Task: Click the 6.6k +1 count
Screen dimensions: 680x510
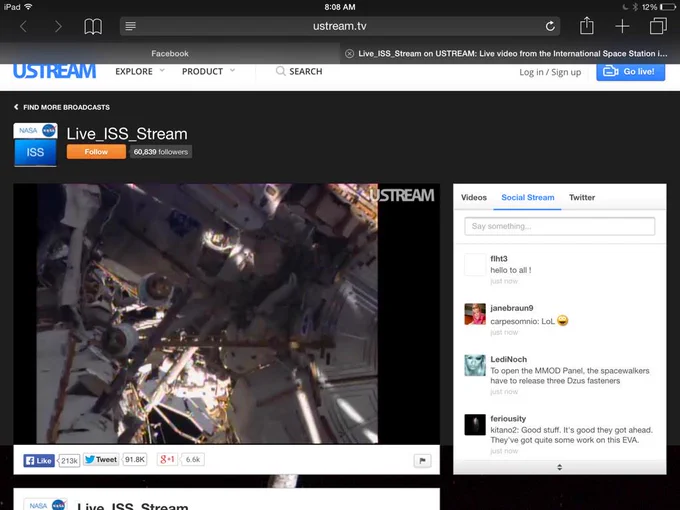Action: point(193,459)
